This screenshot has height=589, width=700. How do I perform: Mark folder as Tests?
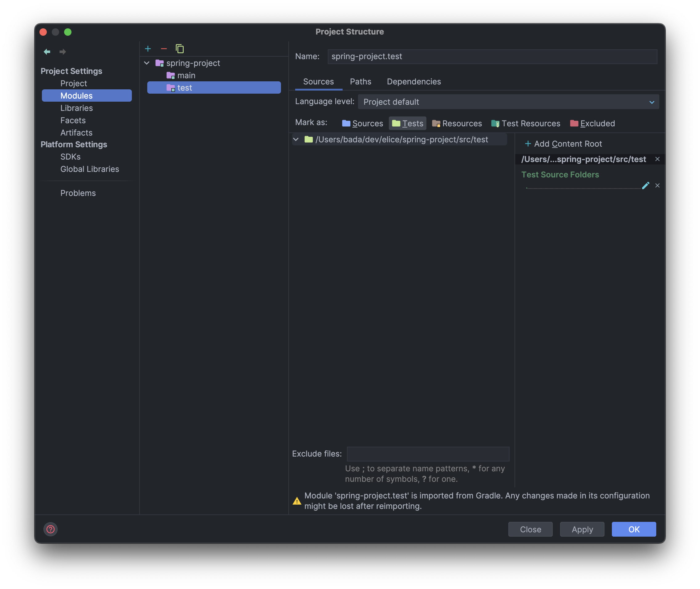407,123
